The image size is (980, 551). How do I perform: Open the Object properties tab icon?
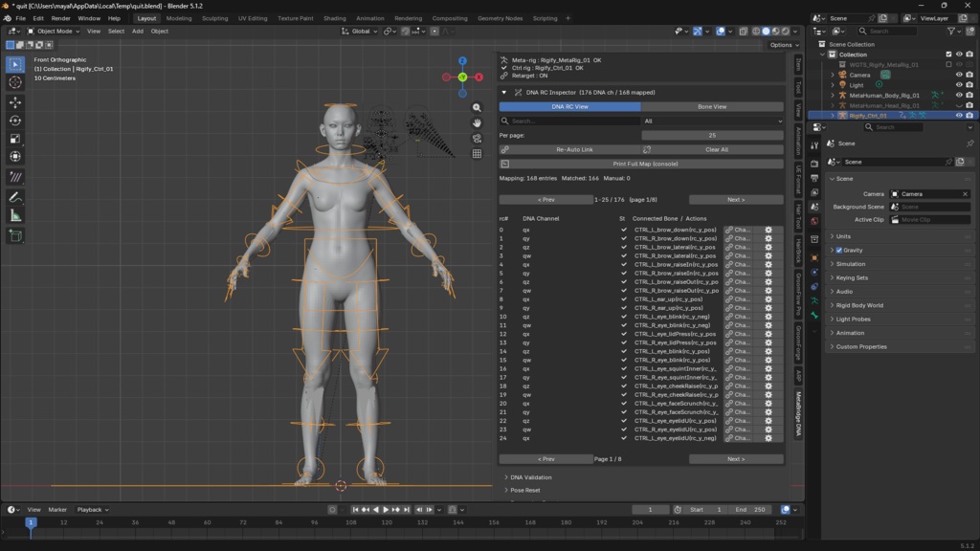(x=814, y=257)
